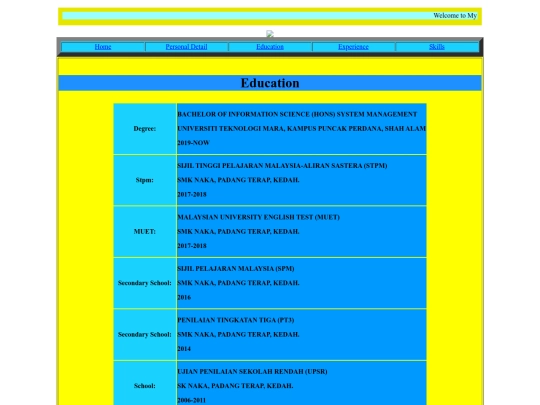Click SMK NAKA text in PT3 row
The image size is (540, 405).
(238, 334)
